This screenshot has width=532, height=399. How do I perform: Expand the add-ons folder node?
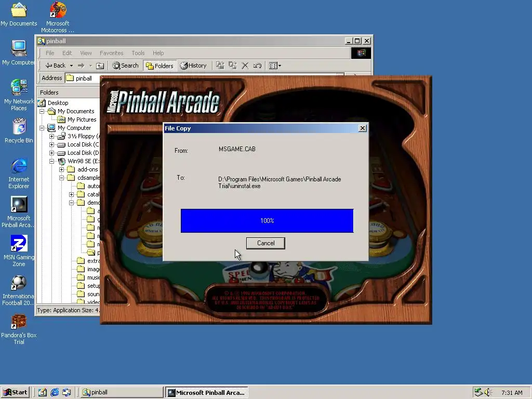pyautogui.click(x=62, y=169)
